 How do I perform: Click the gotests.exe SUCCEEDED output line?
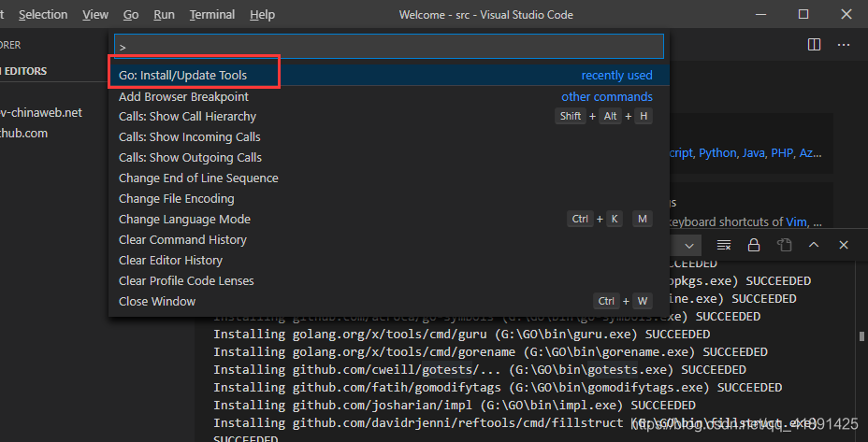480,369
